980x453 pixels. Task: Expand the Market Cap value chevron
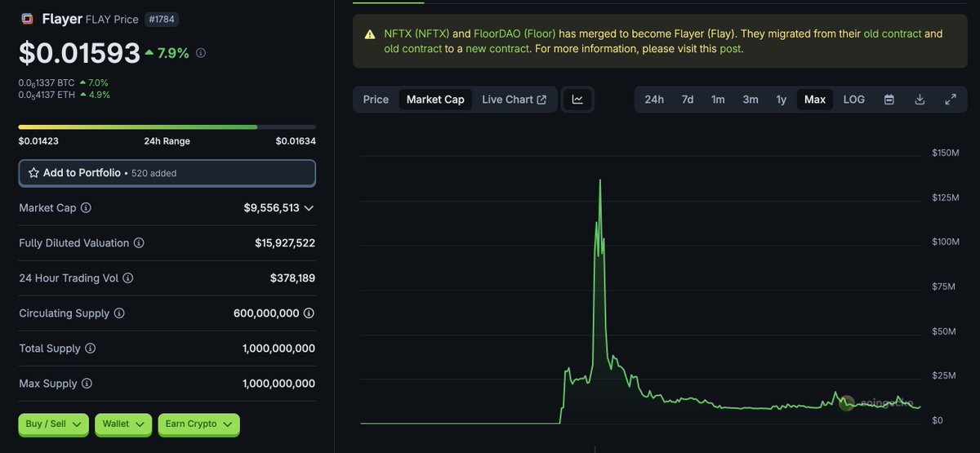[x=309, y=208]
